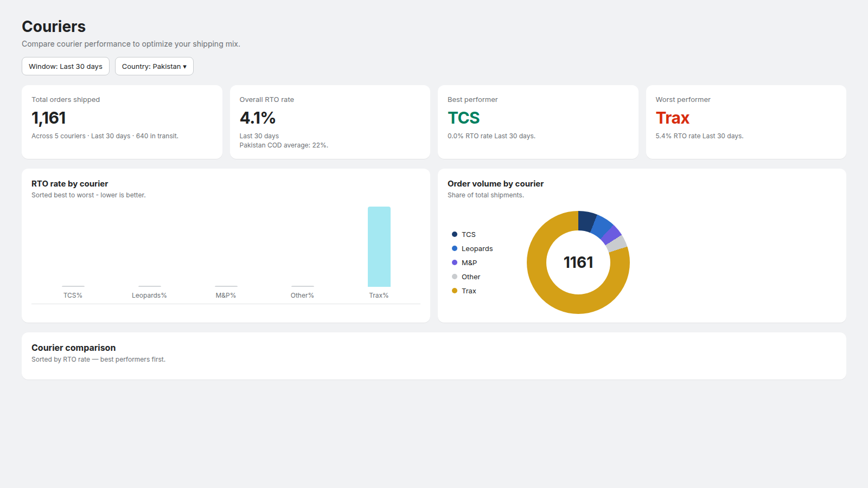Click the Leopards legend color dot

click(455, 248)
